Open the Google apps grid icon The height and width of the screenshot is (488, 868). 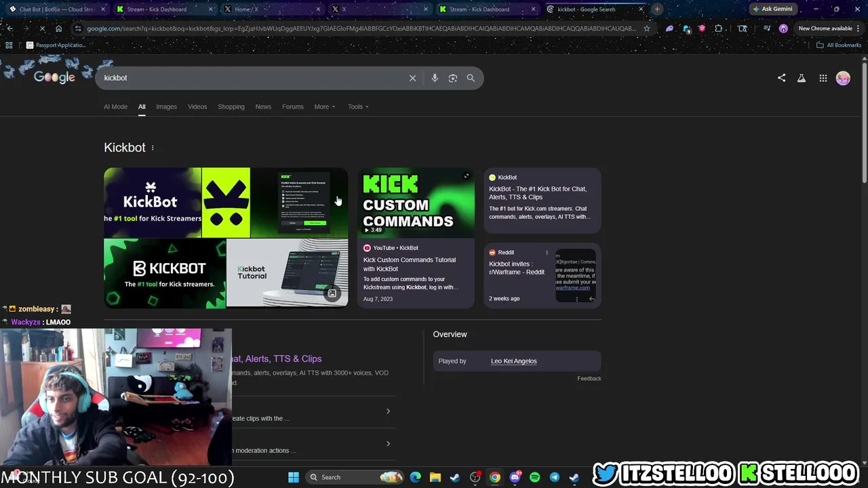point(823,78)
